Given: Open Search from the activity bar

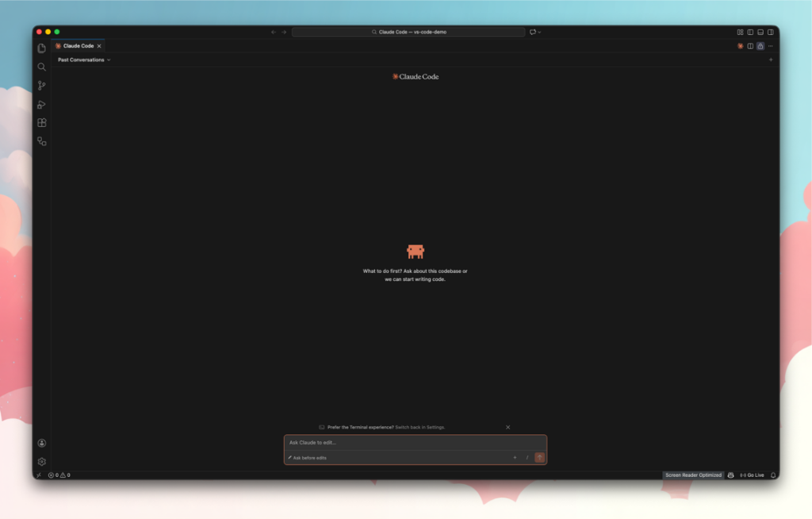Looking at the screenshot, I should pyautogui.click(x=40, y=67).
